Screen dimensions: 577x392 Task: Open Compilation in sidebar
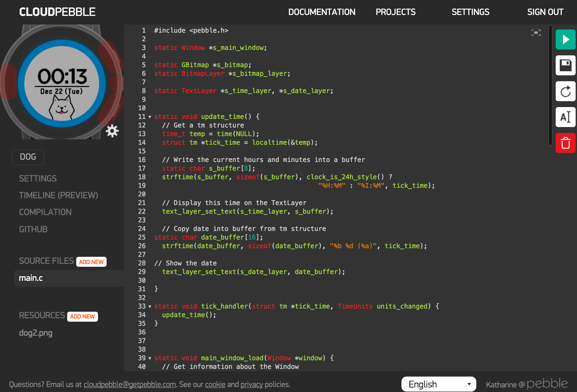(x=45, y=212)
